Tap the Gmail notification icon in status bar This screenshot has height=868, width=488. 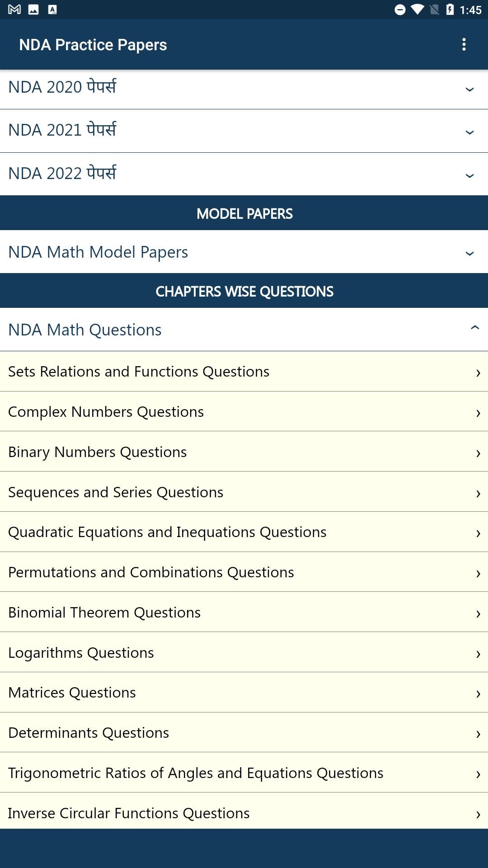14,9
